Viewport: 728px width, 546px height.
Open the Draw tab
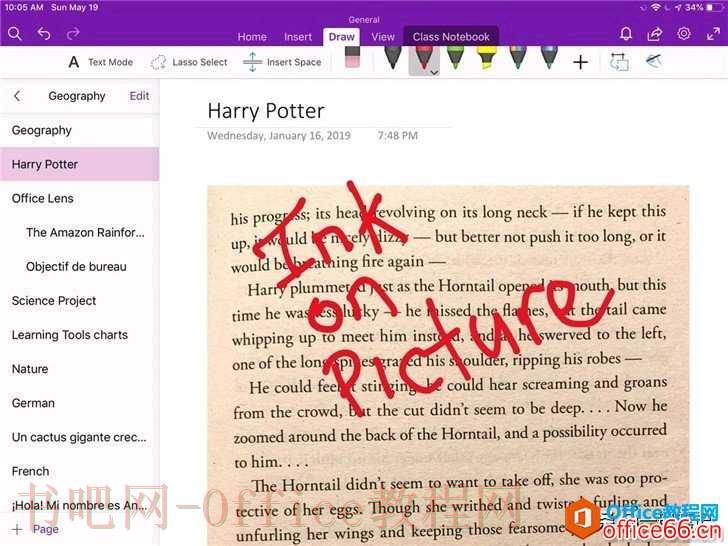[342, 37]
